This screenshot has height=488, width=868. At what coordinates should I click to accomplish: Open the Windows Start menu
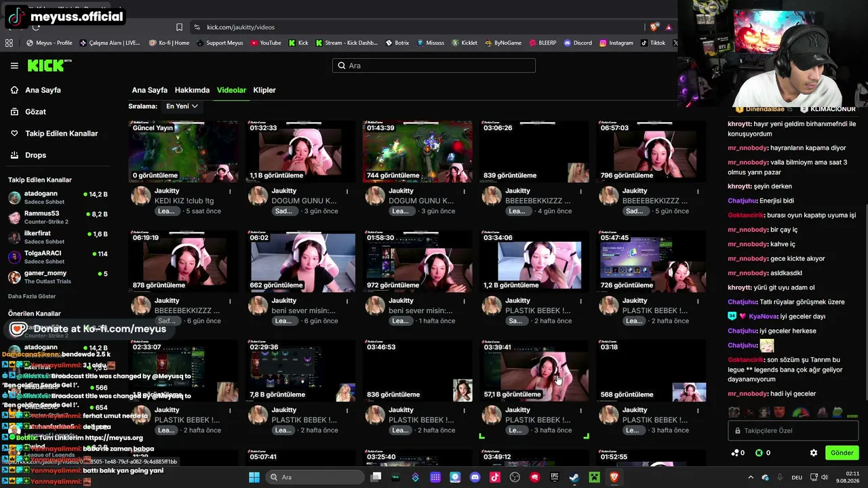tap(254, 477)
